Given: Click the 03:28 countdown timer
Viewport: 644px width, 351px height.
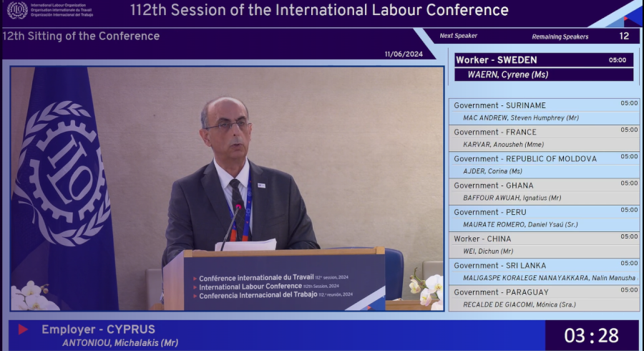Looking at the screenshot, I should (592, 336).
